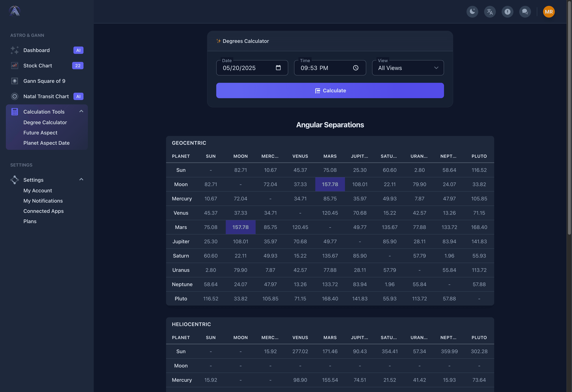Click the page vertical scrollbar
The height and width of the screenshot is (392, 572).
pos(569,118)
